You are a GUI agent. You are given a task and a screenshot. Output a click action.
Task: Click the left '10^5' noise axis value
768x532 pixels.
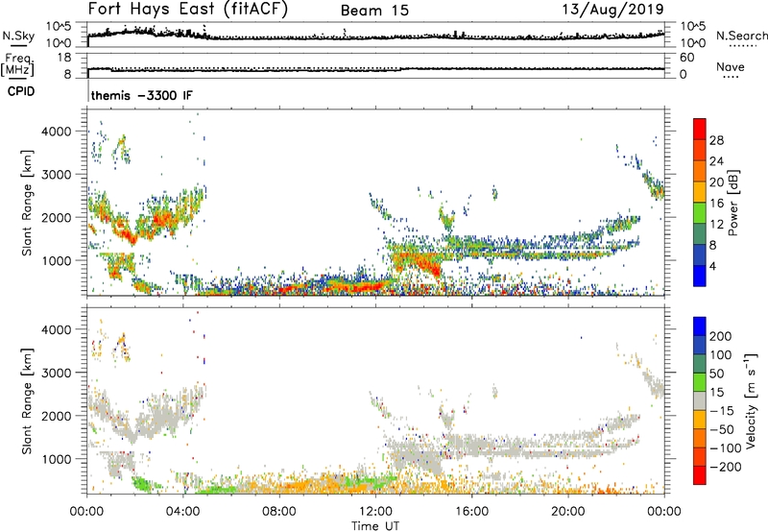click(59, 26)
